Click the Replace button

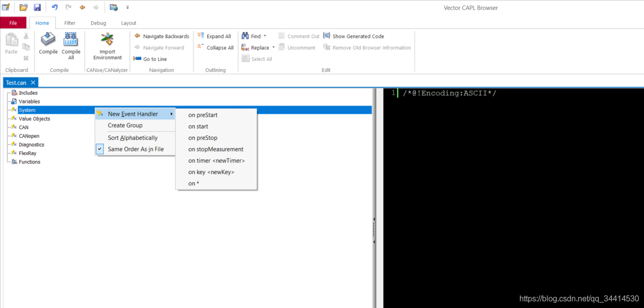(x=255, y=48)
